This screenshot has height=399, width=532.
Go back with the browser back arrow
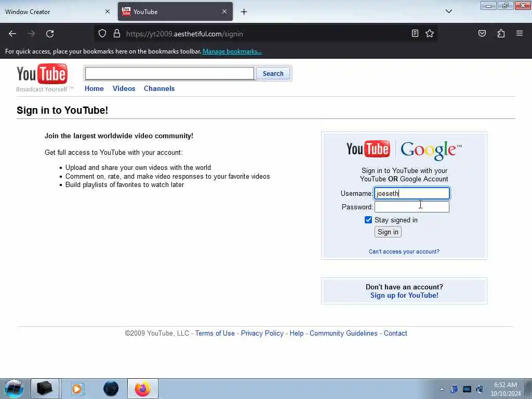click(x=12, y=34)
